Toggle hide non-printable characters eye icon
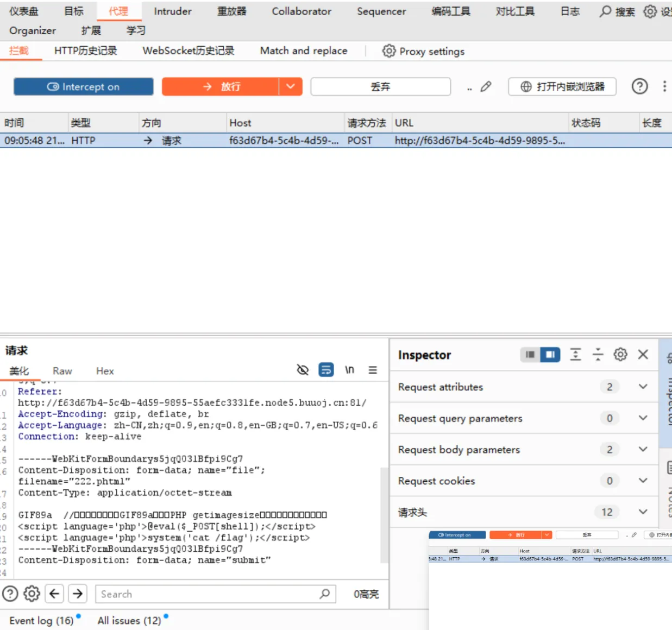The height and width of the screenshot is (630, 672). click(x=303, y=370)
